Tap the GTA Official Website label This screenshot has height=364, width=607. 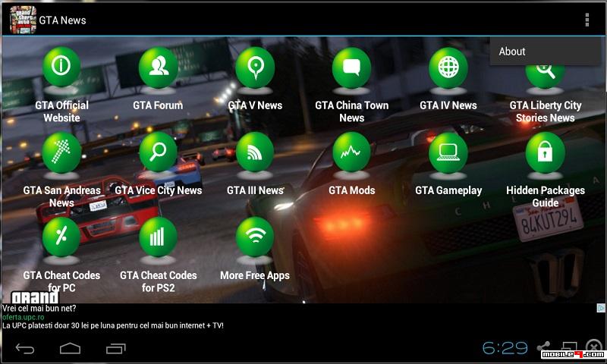[61, 111]
